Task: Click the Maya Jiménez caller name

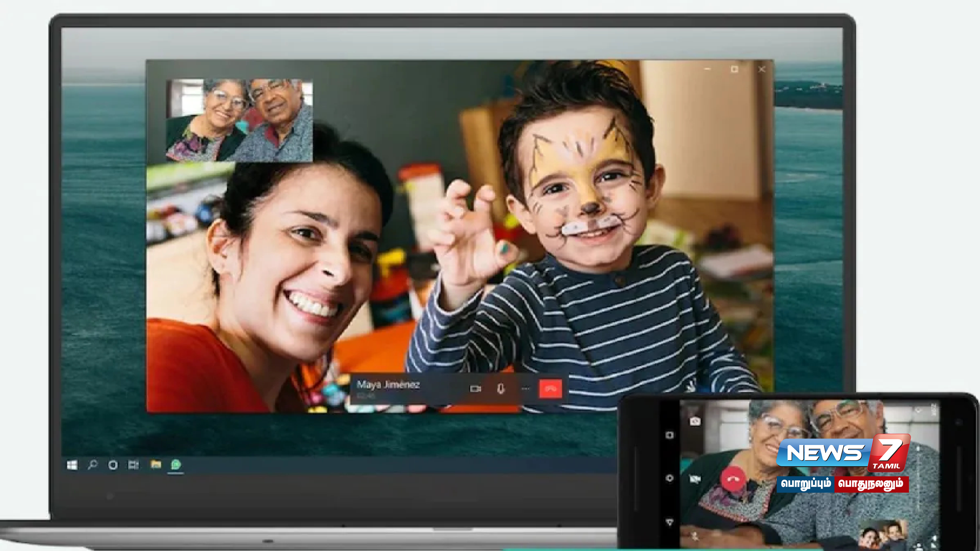Action: 388,384
